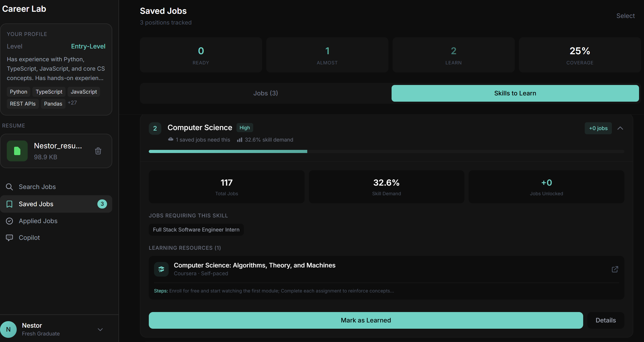
Task: Collapse the Computer Science skill card
Action: (x=620, y=128)
